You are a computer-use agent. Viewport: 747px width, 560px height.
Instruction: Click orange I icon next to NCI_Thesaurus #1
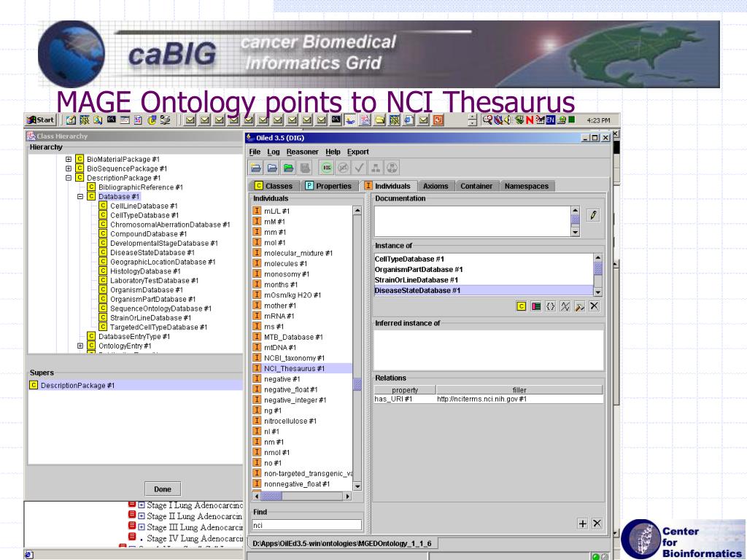click(257, 368)
